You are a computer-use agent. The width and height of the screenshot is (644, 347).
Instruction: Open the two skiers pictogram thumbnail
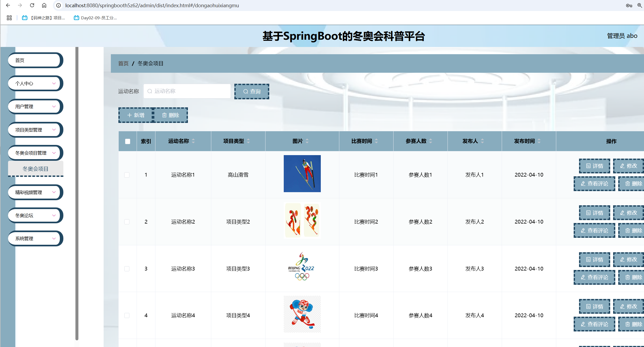302,221
